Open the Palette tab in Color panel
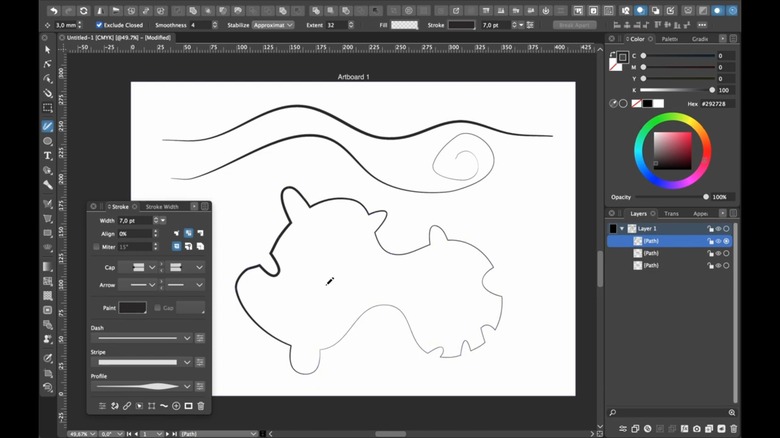This screenshot has height=438, width=780. (x=669, y=39)
